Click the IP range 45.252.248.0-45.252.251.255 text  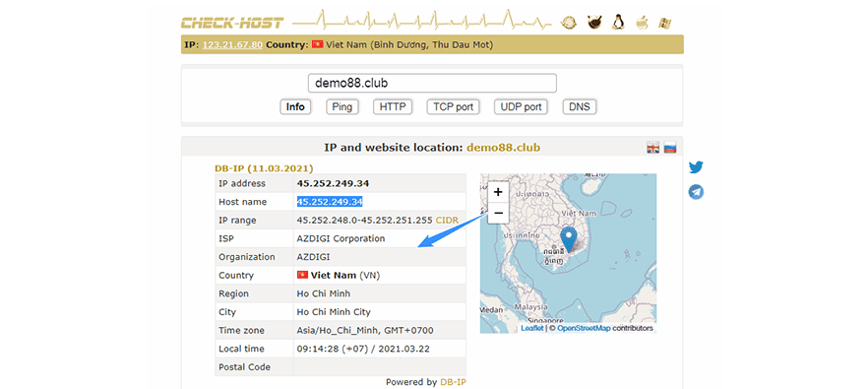(x=364, y=220)
